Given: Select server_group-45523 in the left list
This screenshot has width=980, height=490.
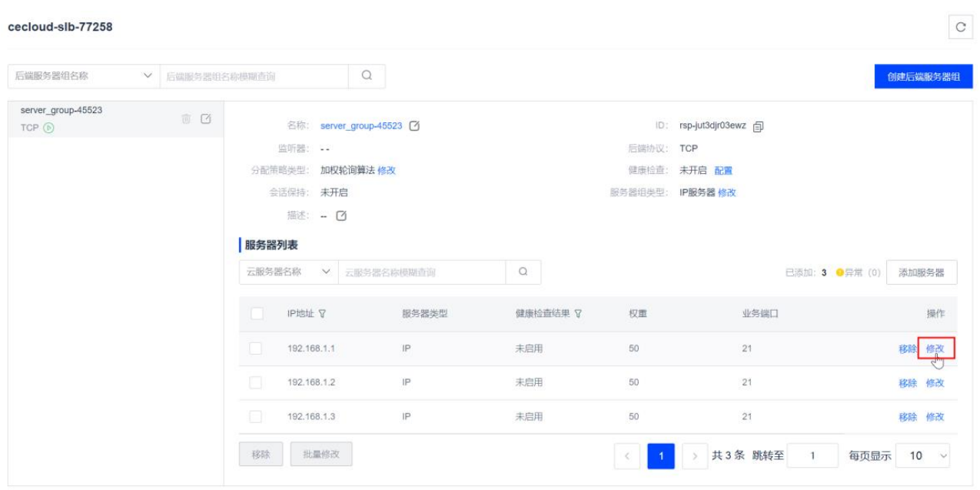Looking at the screenshot, I should pyautogui.click(x=115, y=119).
